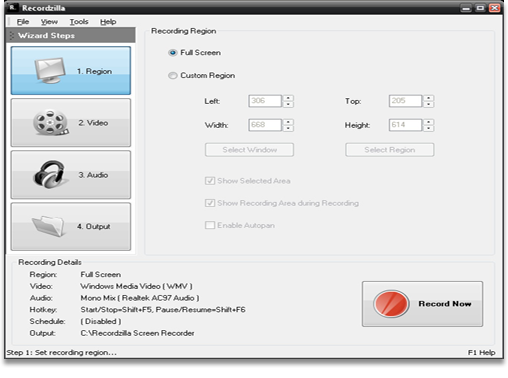Toggle Show Recording Area during Recording checkbox
The image size is (508, 378).
tap(210, 203)
